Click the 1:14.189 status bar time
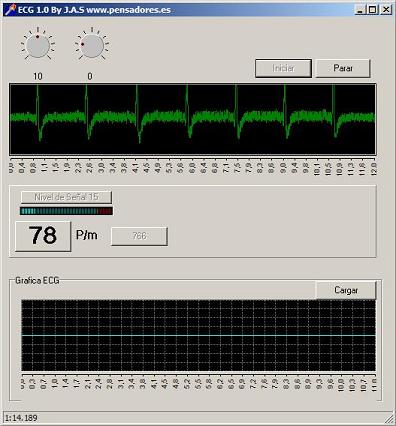396x426 pixels. (x=21, y=418)
